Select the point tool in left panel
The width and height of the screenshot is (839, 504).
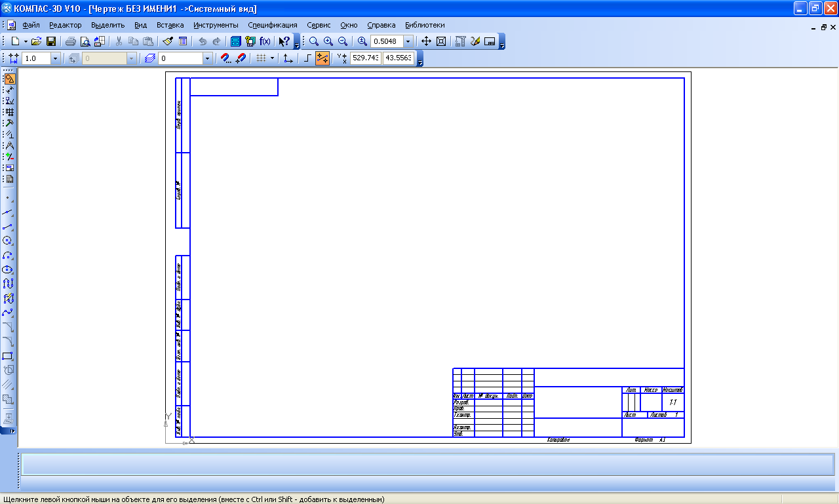[8, 197]
